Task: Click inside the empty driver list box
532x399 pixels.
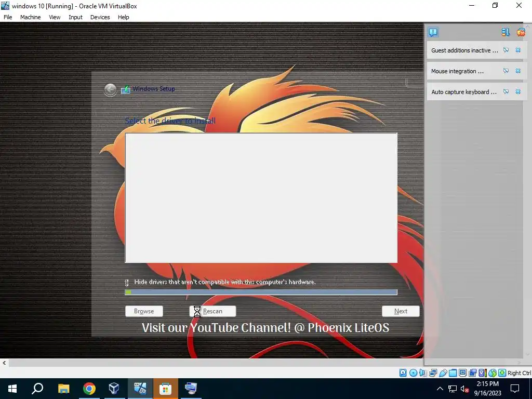Action: [x=261, y=198]
